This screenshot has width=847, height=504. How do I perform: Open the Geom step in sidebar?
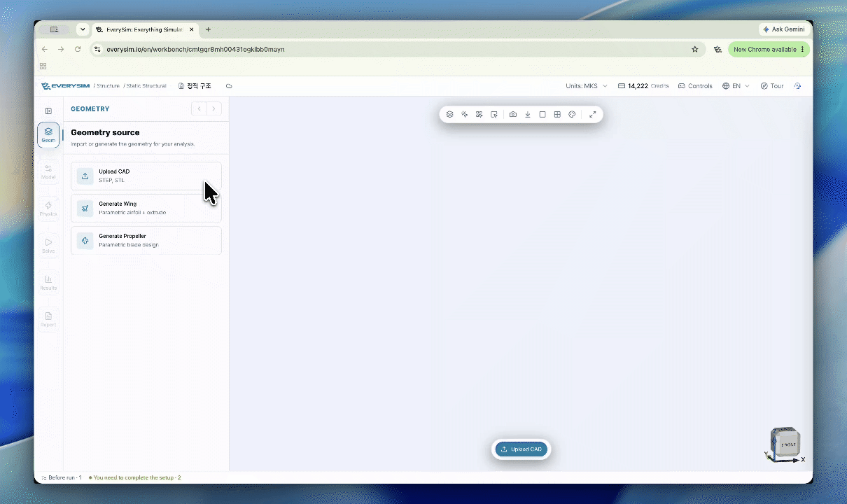(x=48, y=134)
